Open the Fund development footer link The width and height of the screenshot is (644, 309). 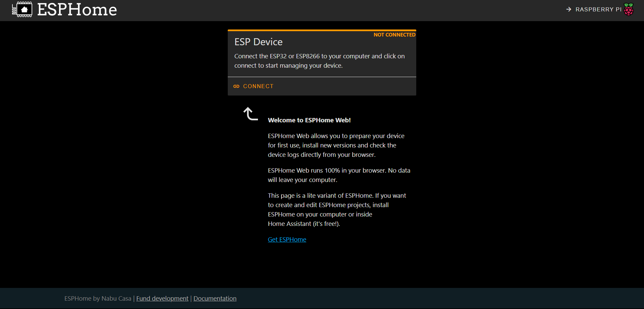tap(162, 299)
